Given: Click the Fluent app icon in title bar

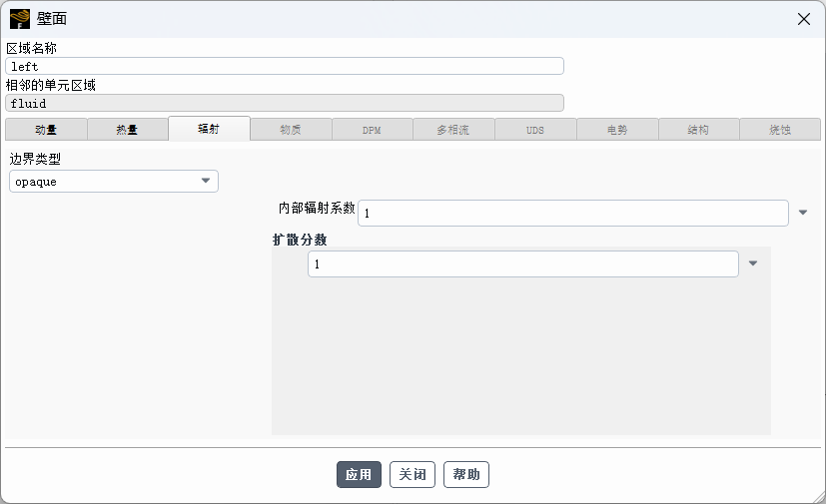Looking at the screenshot, I should (20, 19).
